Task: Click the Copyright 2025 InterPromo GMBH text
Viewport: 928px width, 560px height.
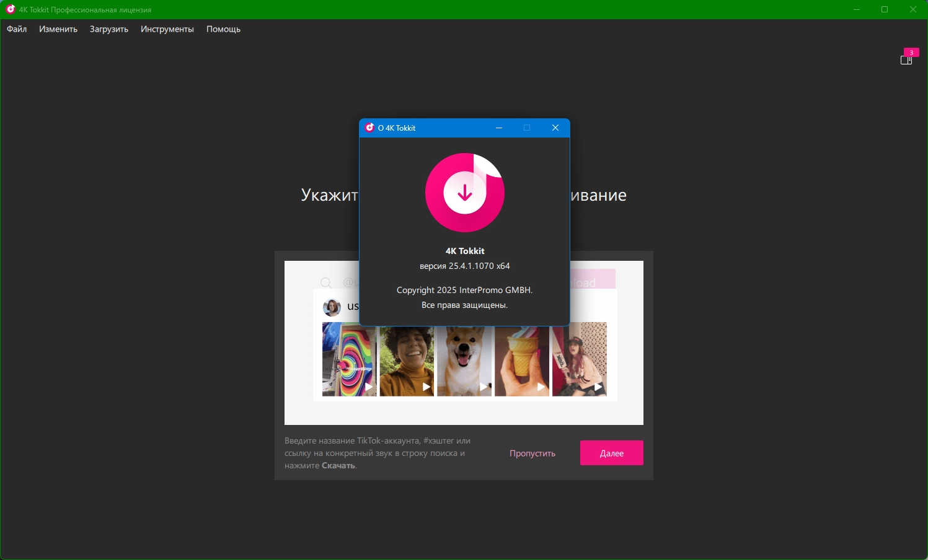Action: click(x=465, y=290)
